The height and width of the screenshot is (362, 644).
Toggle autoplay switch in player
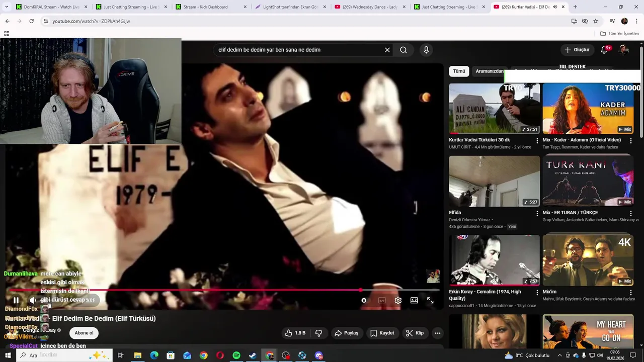tap(364, 300)
